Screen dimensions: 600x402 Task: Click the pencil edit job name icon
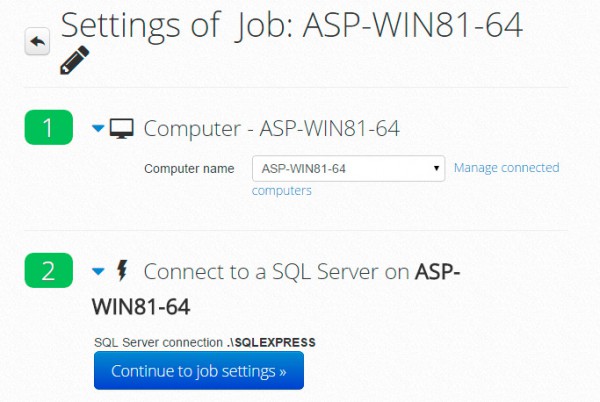coord(74,61)
